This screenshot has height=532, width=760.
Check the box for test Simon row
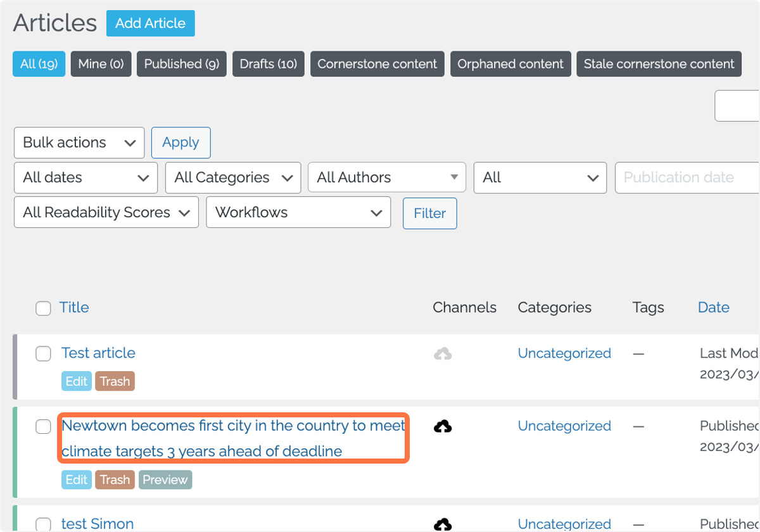[x=43, y=524]
